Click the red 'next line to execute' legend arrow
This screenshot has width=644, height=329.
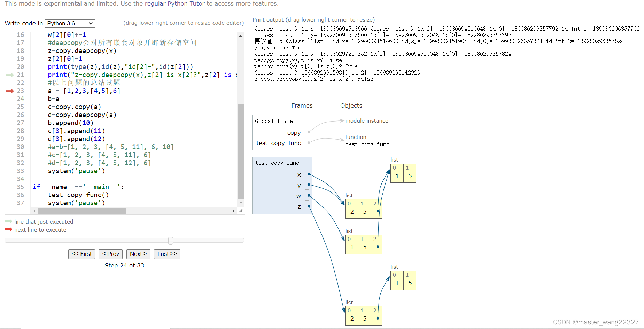coord(8,229)
